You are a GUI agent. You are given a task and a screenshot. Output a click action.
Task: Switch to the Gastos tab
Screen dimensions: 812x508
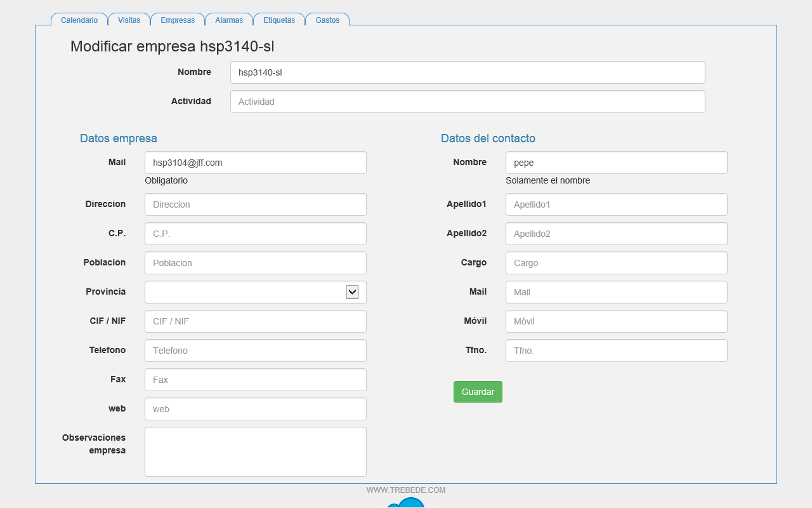[327, 20]
